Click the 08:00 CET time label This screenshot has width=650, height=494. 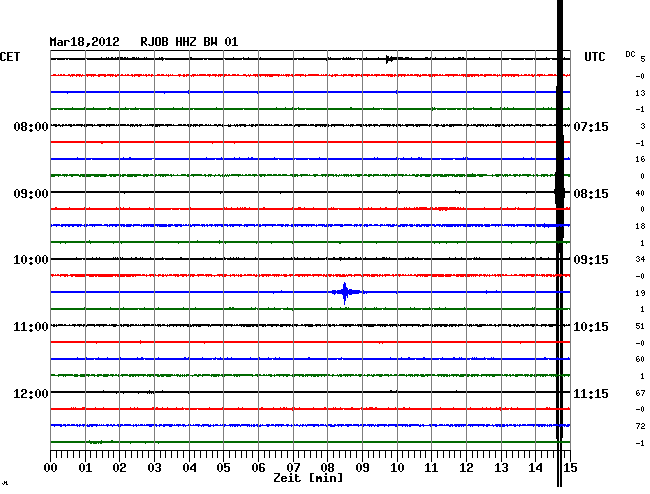click(31, 126)
